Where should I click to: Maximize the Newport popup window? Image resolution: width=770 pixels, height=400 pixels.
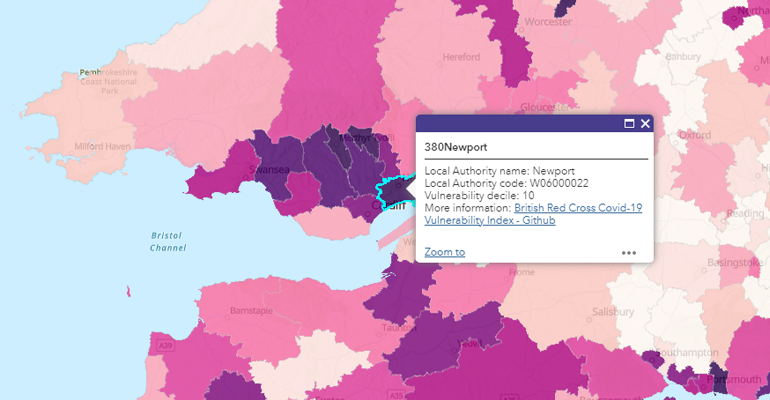coord(629,124)
